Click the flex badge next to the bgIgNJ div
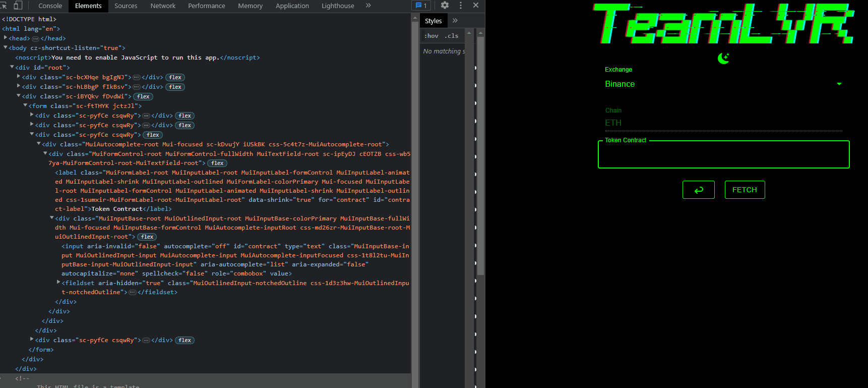868x388 pixels. pos(175,77)
